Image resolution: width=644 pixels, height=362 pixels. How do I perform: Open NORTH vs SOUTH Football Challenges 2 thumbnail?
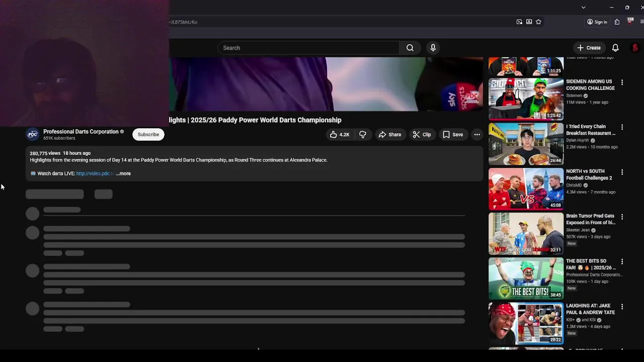526,189
